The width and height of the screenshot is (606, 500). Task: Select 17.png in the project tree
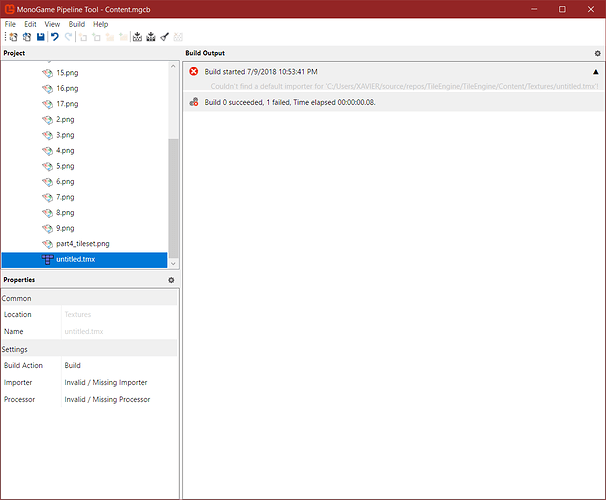point(67,104)
